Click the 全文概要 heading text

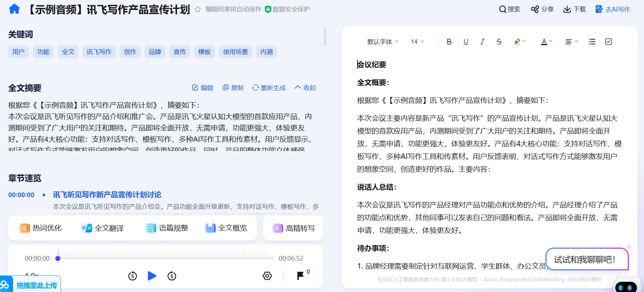pyautogui.click(x=373, y=83)
